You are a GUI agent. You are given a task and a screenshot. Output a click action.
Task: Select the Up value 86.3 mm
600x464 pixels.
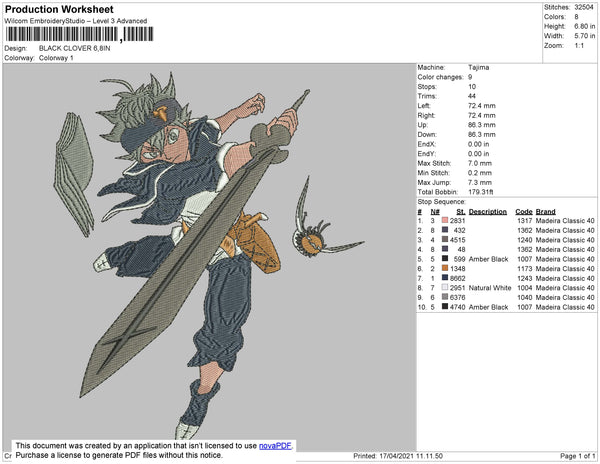[482, 125]
